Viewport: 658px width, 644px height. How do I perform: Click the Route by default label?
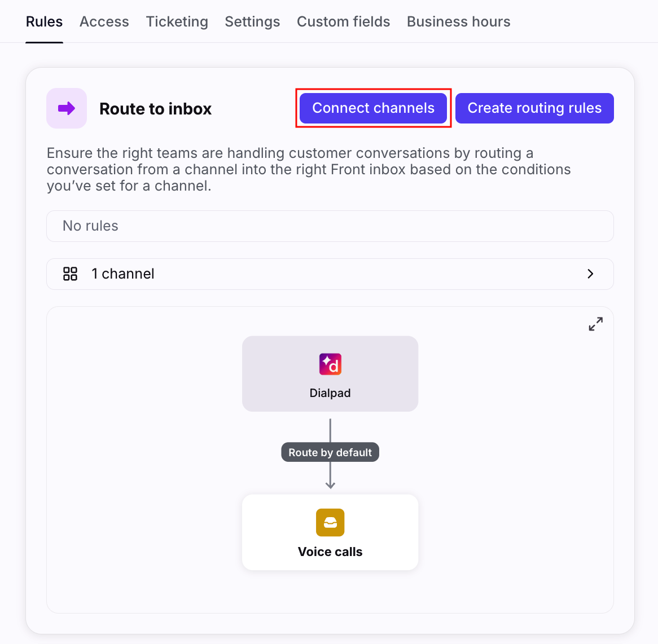[330, 452]
